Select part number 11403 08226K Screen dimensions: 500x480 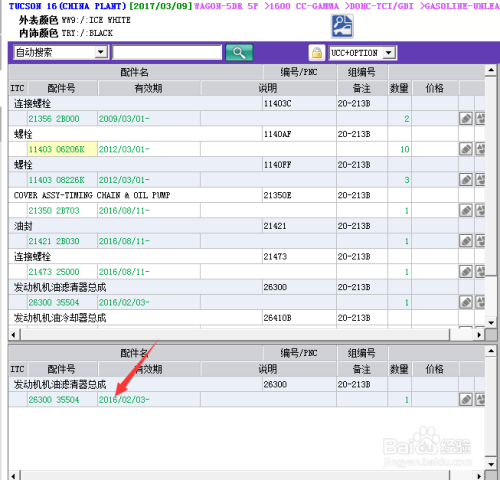tap(56, 180)
